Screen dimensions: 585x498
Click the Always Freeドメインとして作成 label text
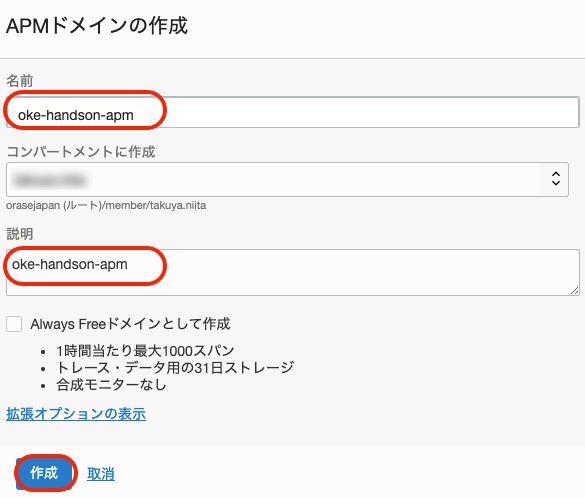pos(130,324)
